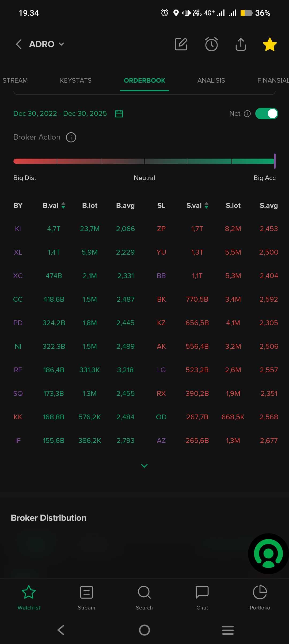Sort by B.val column arrows

(x=63, y=205)
